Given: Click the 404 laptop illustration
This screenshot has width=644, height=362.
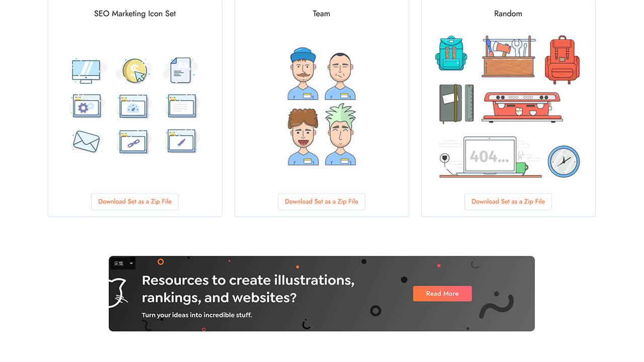Looking at the screenshot, I should pyautogui.click(x=490, y=157).
